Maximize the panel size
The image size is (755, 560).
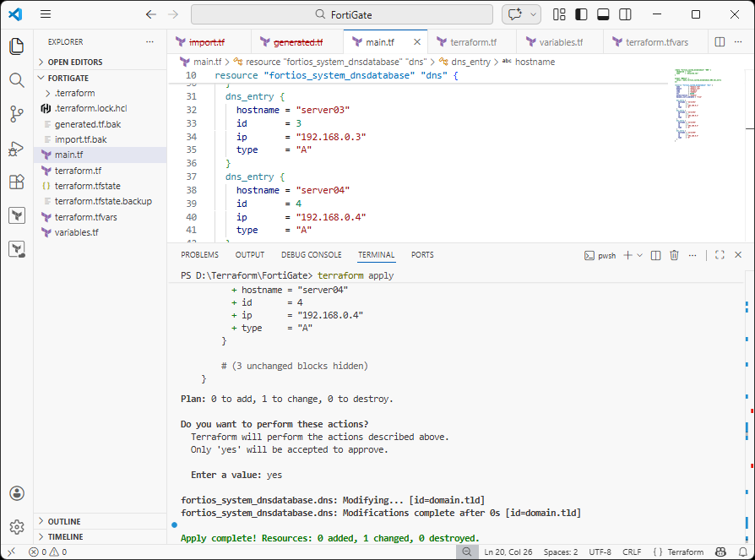tap(720, 255)
